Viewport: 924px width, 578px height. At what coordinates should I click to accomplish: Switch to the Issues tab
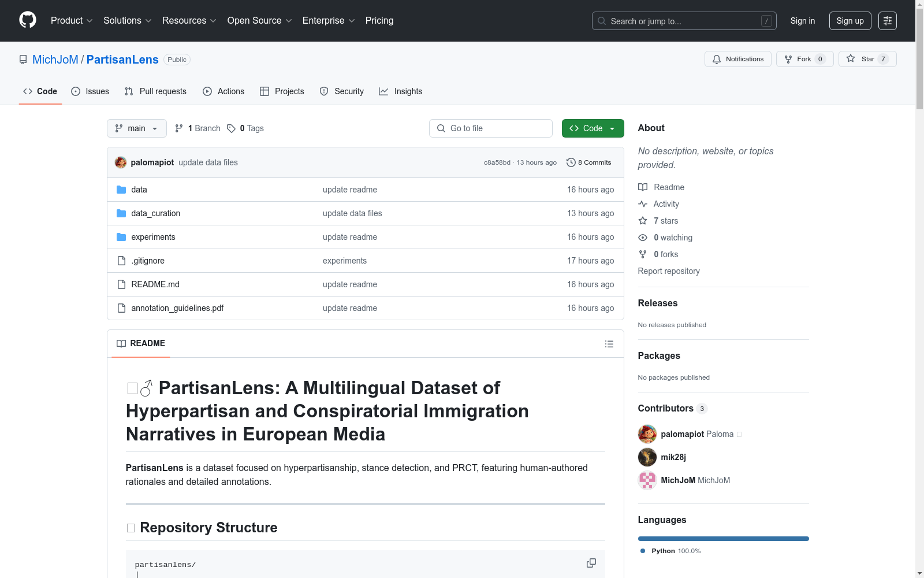[x=90, y=91]
